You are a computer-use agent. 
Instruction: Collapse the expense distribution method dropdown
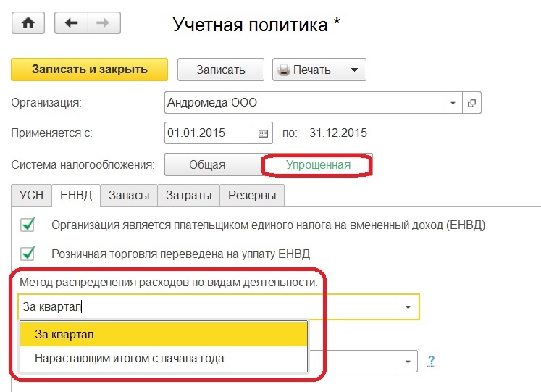pyautogui.click(x=408, y=306)
